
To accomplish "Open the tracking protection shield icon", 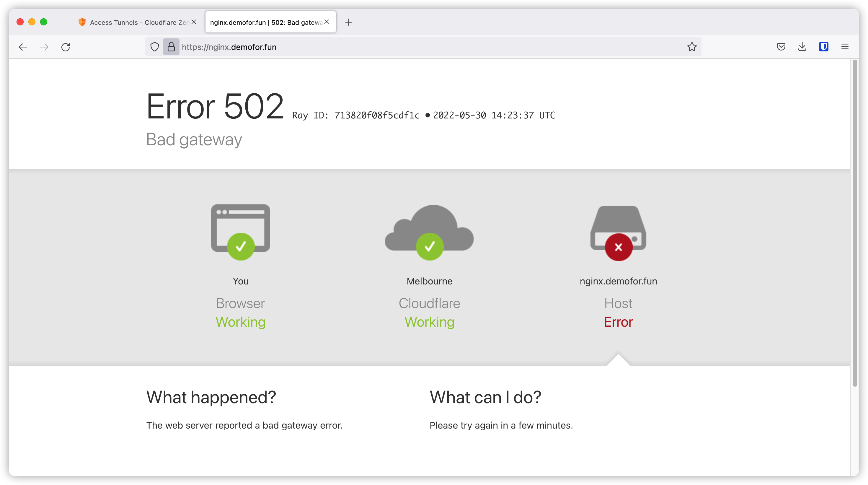I will click(154, 47).
